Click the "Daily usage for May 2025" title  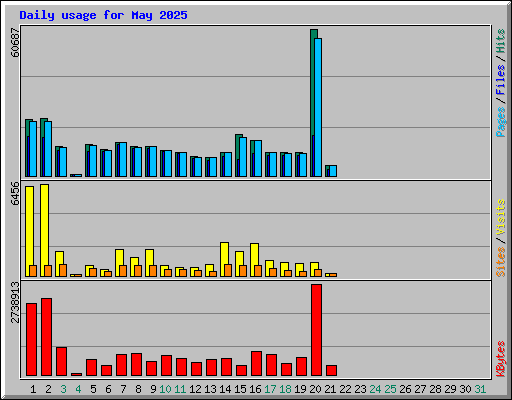point(103,15)
